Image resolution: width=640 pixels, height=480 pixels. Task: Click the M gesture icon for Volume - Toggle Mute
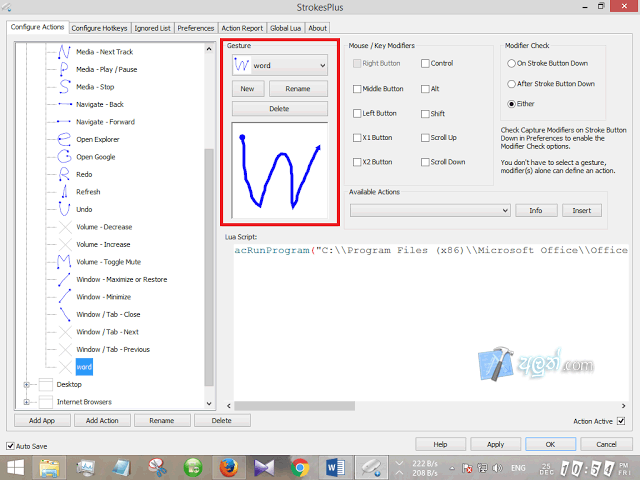64,262
